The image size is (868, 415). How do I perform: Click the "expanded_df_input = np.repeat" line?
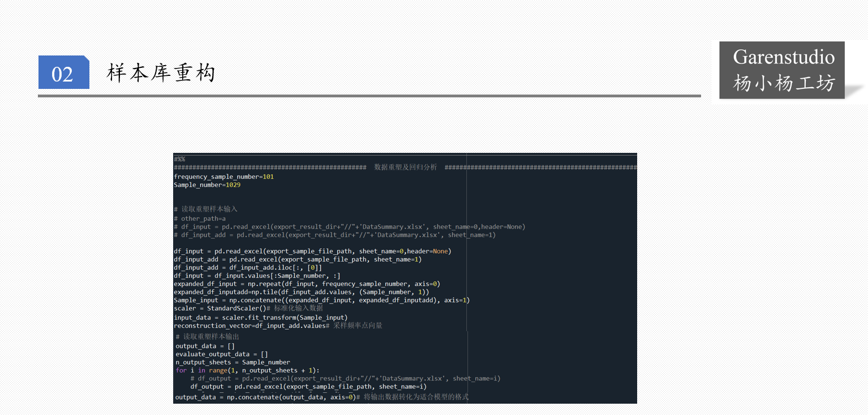click(307, 284)
